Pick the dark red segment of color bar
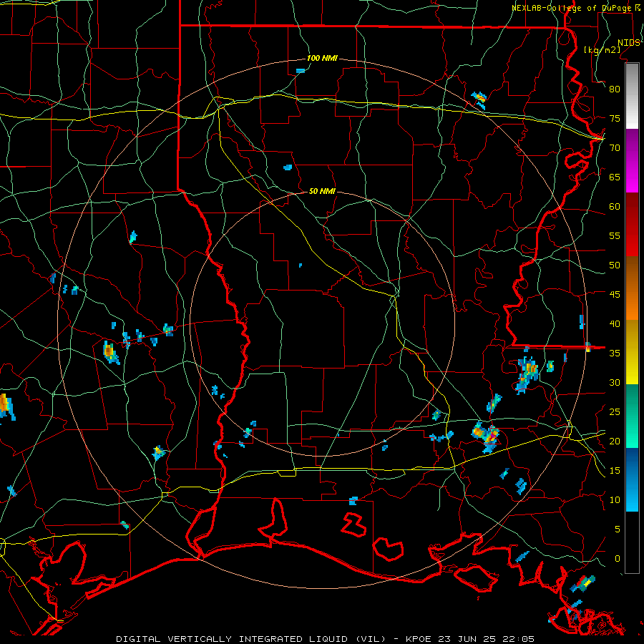The width and height of the screenshot is (644, 644). pyautogui.click(x=632, y=209)
